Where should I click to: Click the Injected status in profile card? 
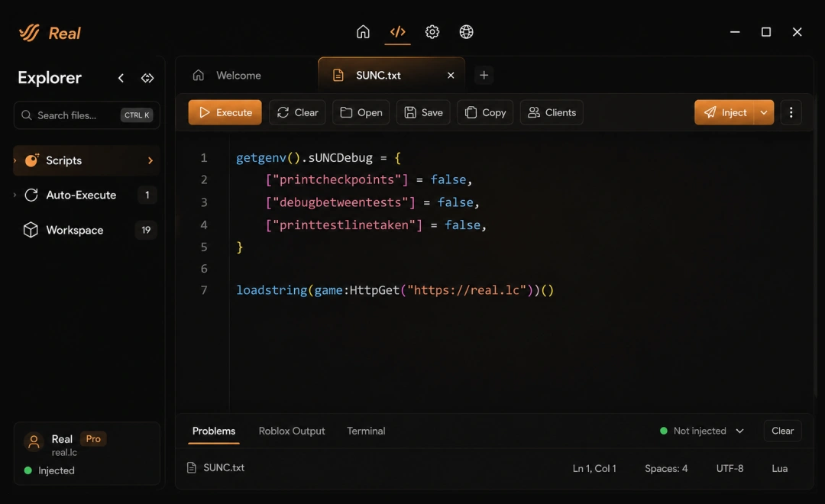click(x=50, y=470)
